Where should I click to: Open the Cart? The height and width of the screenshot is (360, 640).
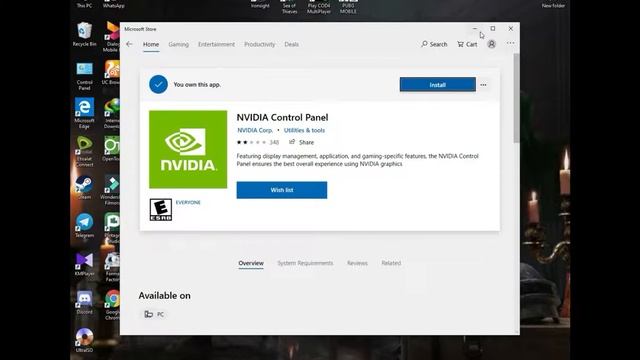tap(467, 44)
